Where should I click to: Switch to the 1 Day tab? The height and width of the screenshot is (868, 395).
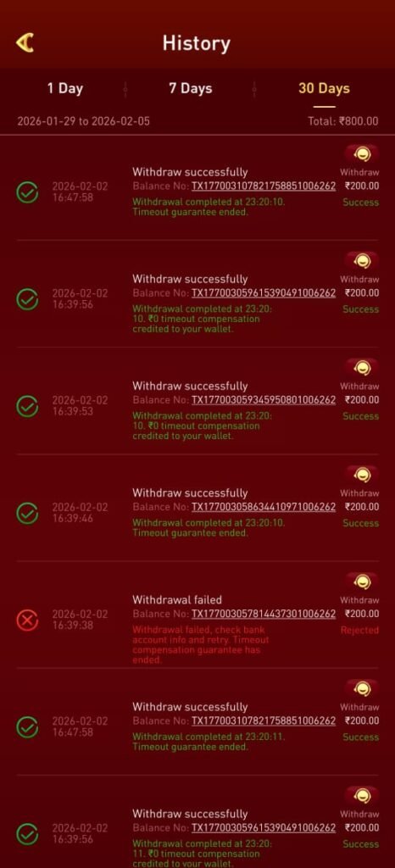[x=64, y=88]
